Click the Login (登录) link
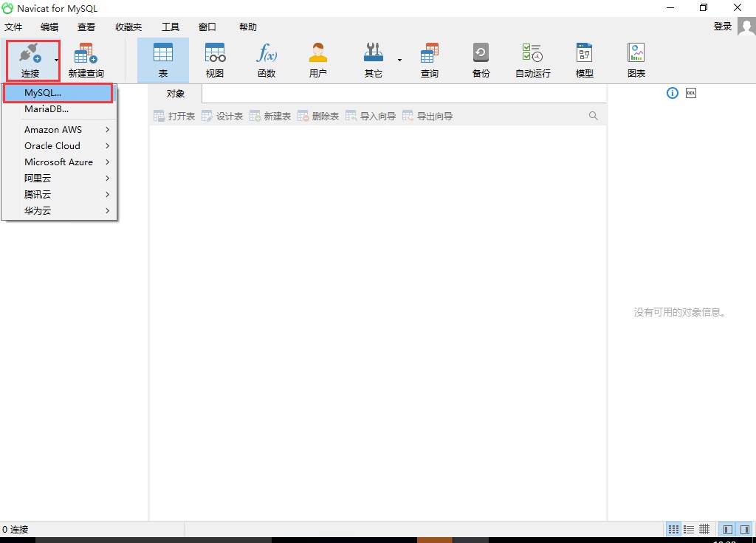The height and width of the screenshot is (543, 756). coord(722,27)
